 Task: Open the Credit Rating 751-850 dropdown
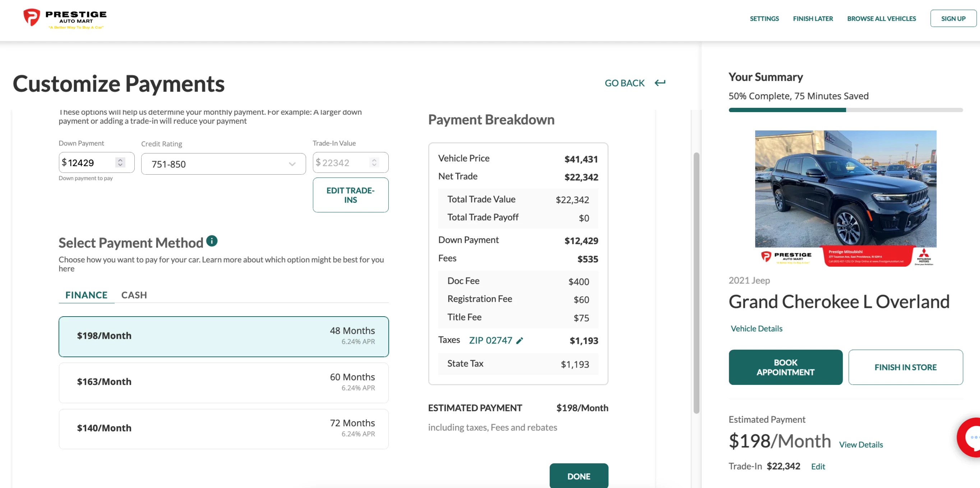click(x=223, y=164)
